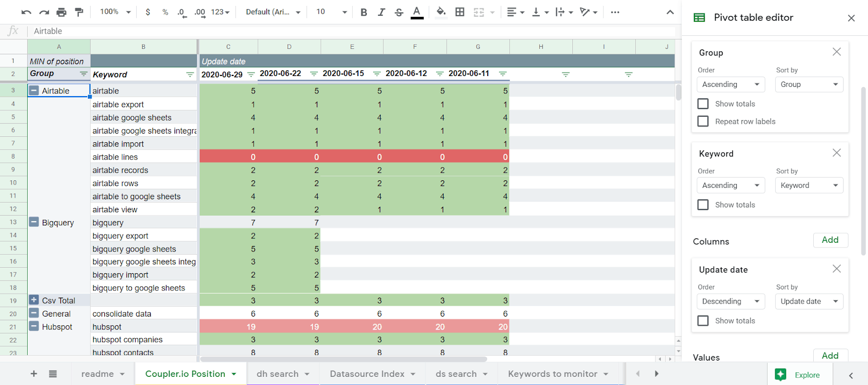Add a field to Columns

pyautogui.click(x=830, y=240)
